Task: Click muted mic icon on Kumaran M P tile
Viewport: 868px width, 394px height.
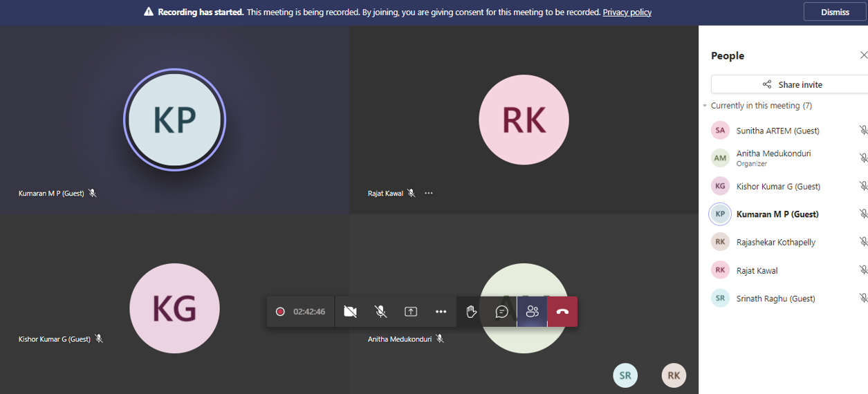Action: click(x=93, y=194)
